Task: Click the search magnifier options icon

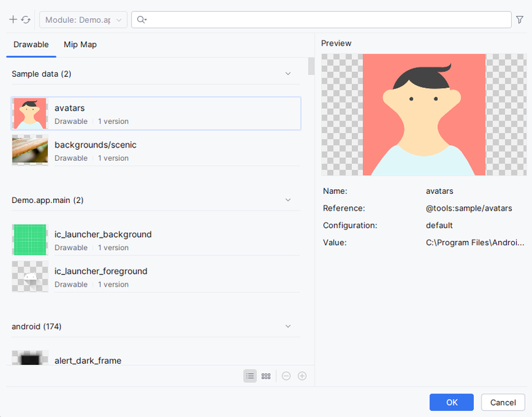Action: 141,19
